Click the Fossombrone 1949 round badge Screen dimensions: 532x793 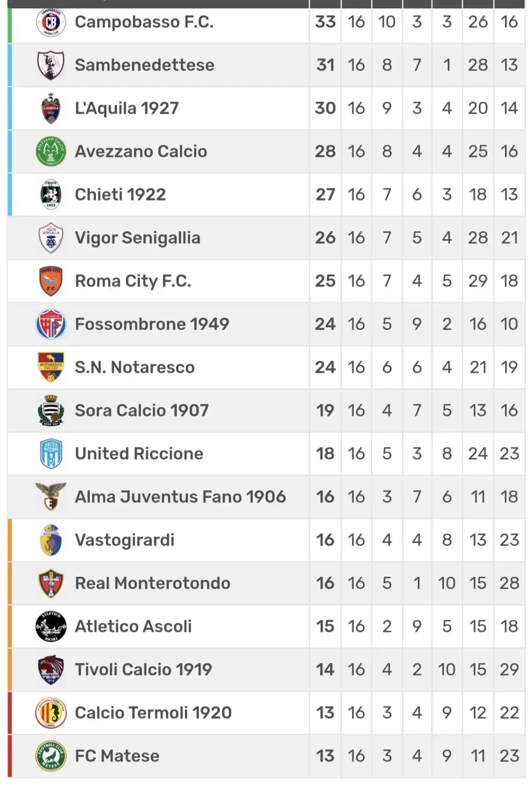(x=51, y=324)
